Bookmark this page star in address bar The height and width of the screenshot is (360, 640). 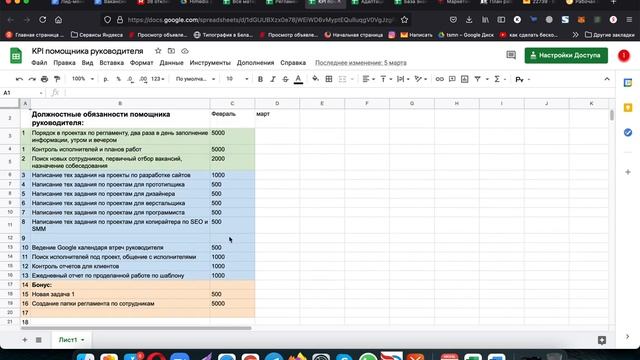point(404,20)
